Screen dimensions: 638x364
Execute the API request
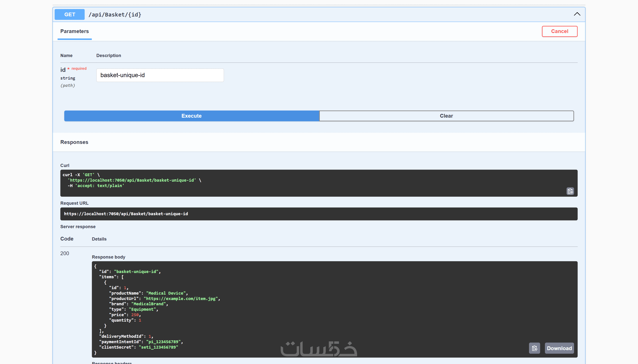pos(192,116)
